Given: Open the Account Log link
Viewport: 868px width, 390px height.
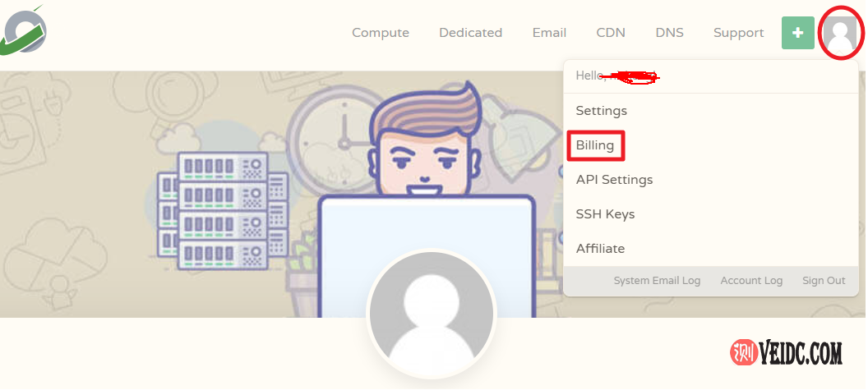Looking at the screenshot, I should (x=751, y=281).
